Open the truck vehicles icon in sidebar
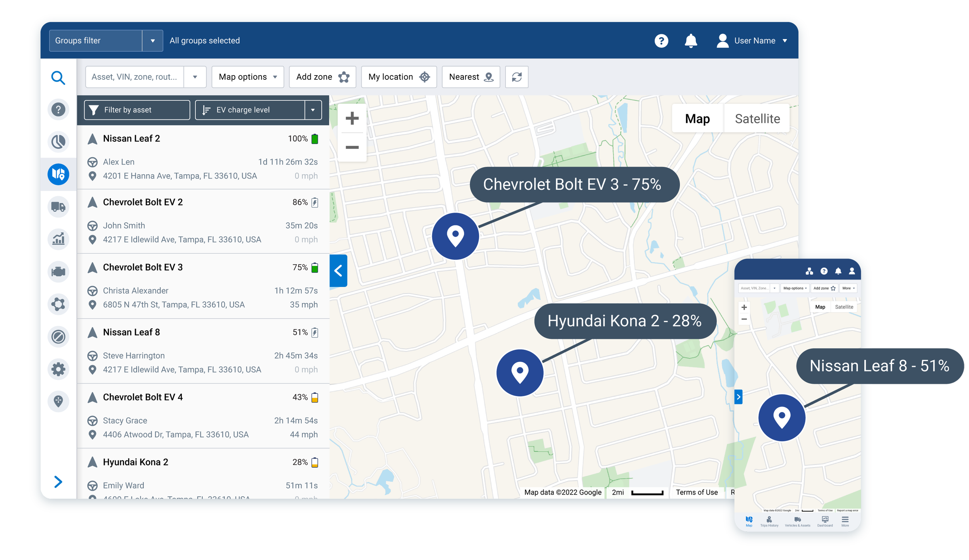The image size is (969, 560). pyautogui.click(x=58, y=206)
